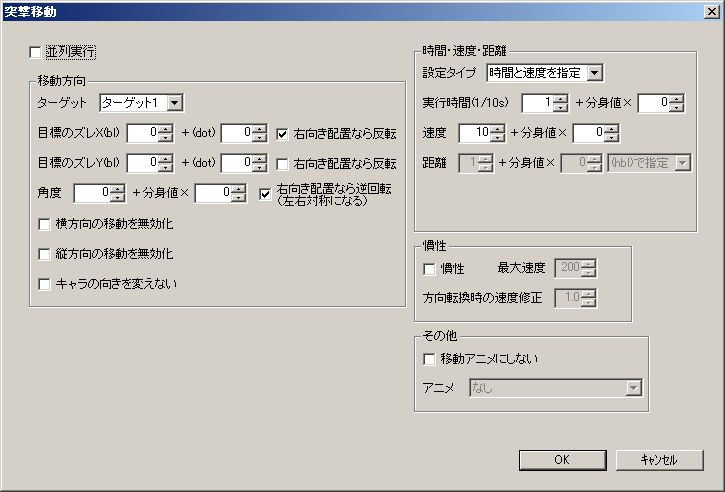The image size is (725, 492).
Task: Click the OK button
Action: pos(561,460)
